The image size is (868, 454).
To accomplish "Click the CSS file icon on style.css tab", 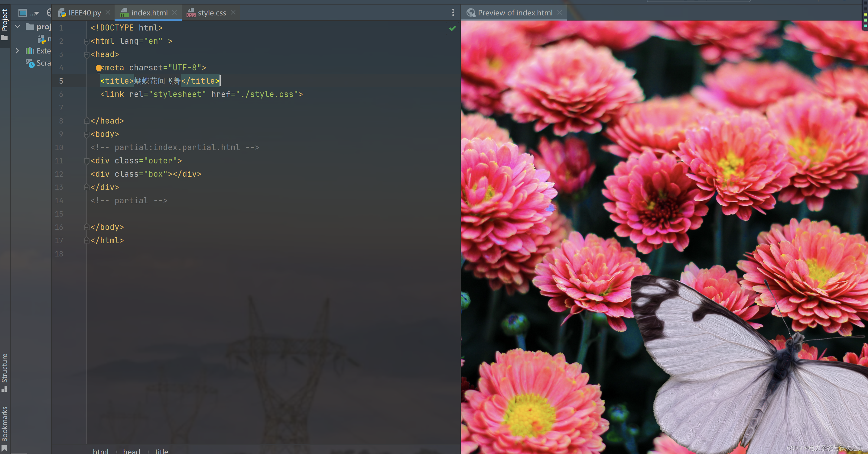I will (x=191, y=13).
